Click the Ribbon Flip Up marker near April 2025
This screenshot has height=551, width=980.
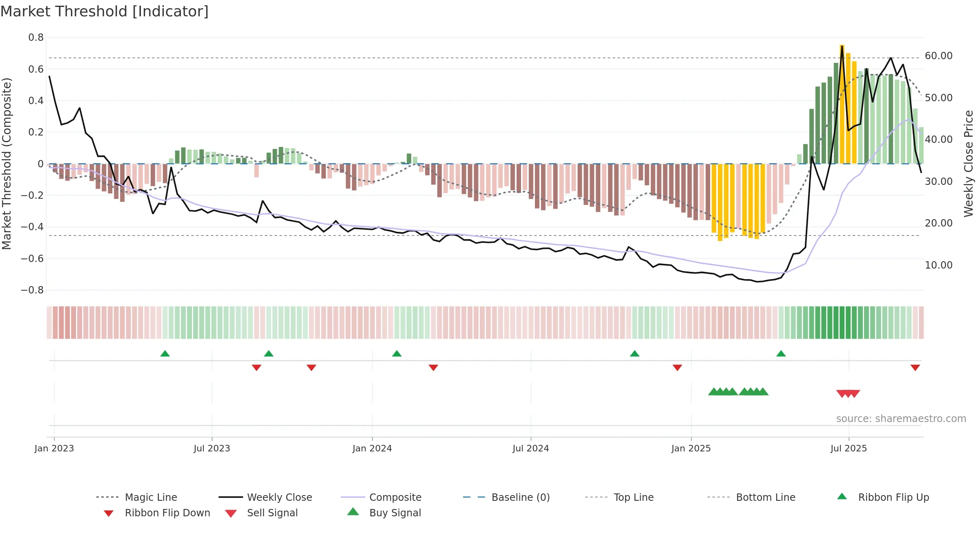781,353
